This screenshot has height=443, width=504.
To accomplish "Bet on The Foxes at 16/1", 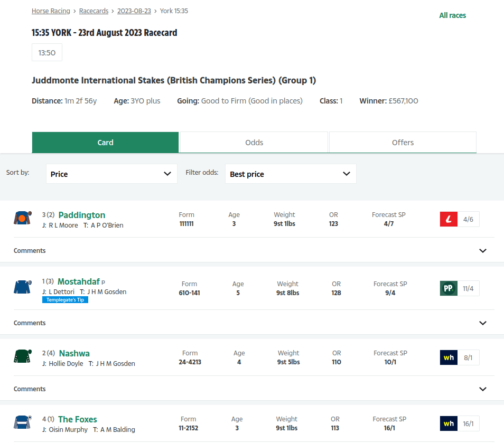I will (x=468, y=423).
